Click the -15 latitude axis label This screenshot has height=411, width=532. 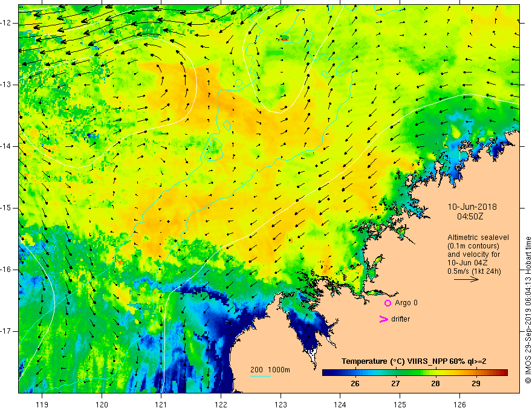tap(7, 208)
